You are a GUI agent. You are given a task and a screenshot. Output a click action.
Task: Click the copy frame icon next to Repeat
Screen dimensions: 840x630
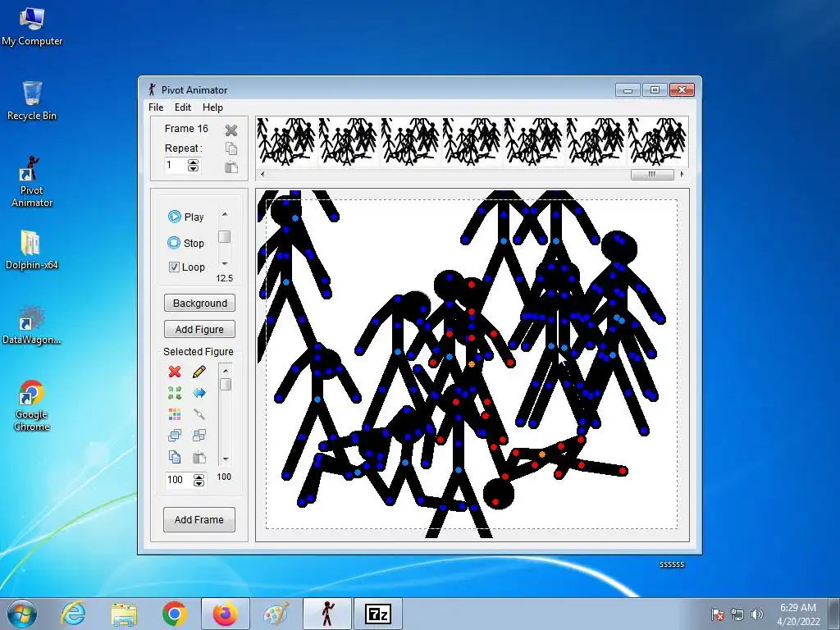pos(231,148)
